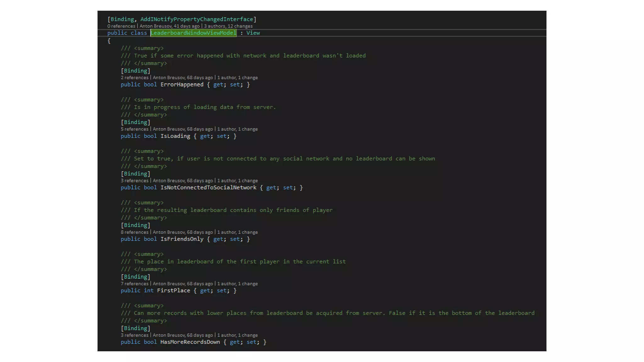This screenshot has height=362, width=644.
Task: Click the highlighted LeaderboardWindowViewModel class name
Action: pyautogui.click(x=193, y=33)
